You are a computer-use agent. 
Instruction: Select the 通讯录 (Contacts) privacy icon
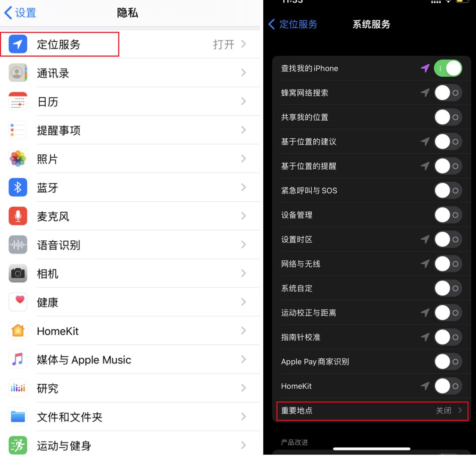[18, 73]
